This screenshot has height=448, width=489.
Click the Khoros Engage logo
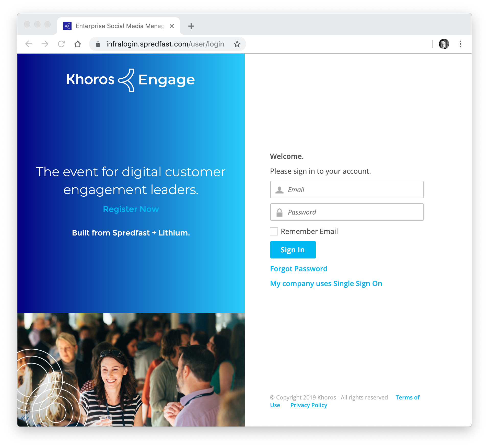click(x=131, y=80)
